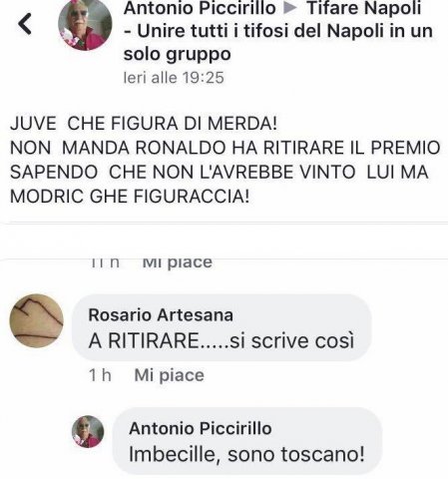Click the '1 h' timestamp under Rosario's comment
Viewport: 448px width, 479px height.
[x=100, y=375]
